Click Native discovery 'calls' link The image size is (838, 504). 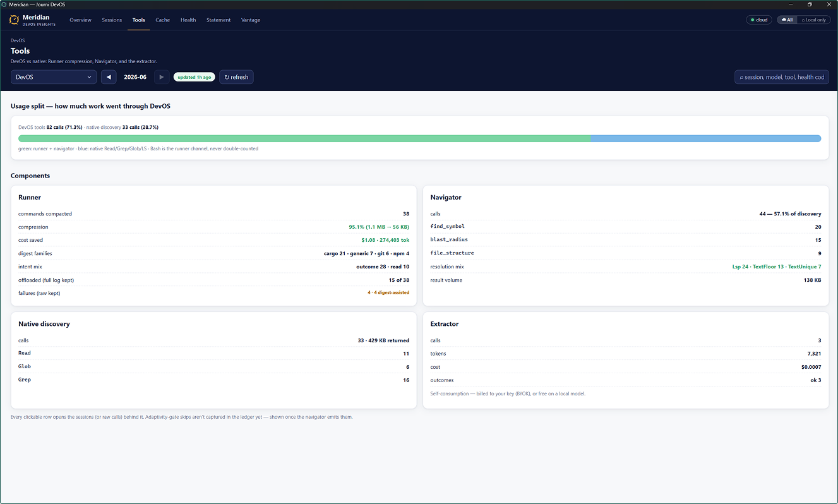(x=23, y=340)
